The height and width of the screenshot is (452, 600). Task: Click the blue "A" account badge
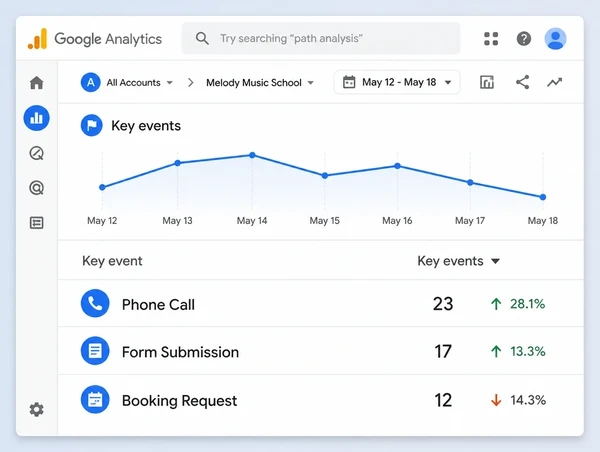pyautogui.click(x=91, y=82)
